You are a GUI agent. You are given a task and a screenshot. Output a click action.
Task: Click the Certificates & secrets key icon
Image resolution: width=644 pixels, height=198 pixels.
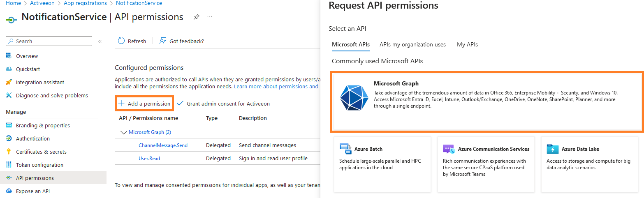[9, 152]
